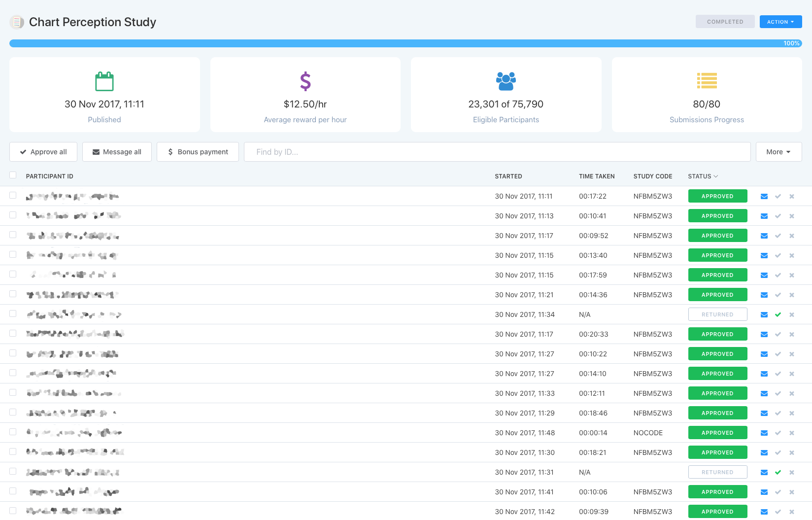The height and width of the screenshot is (520, 812).
Task: Message participant of returned 11:34 submission
Action: (x=764, y=314)
